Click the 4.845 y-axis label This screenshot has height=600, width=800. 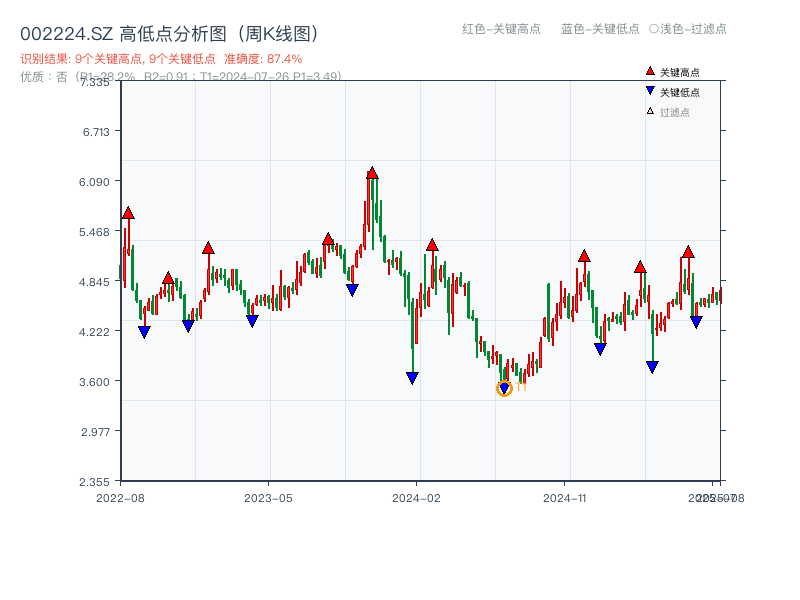point(94,282)
